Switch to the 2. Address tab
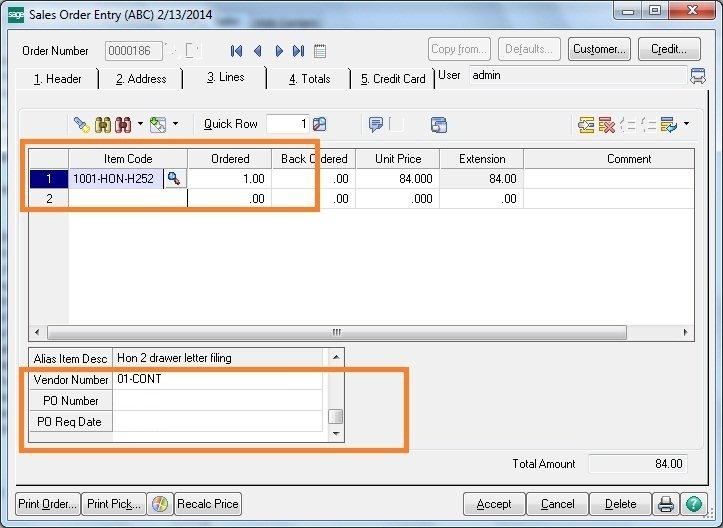The width and height of the screenshot is (723, 528). (x=141, y=79)
